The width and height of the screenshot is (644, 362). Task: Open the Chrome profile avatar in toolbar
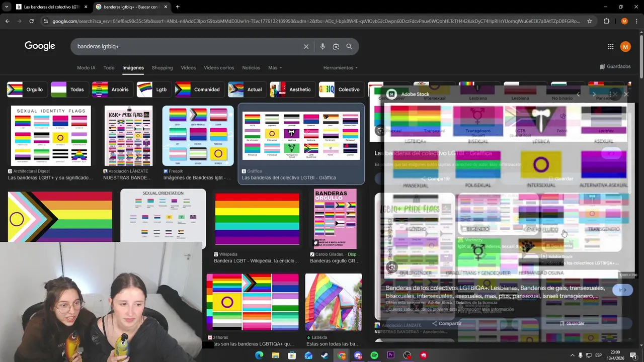[624, 21]
